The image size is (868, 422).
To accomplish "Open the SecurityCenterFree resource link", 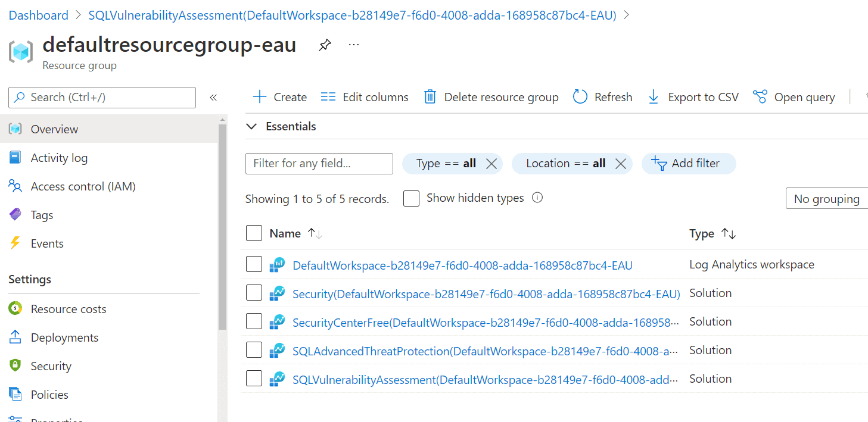I will pyautogui.click(x=486, y=323).
